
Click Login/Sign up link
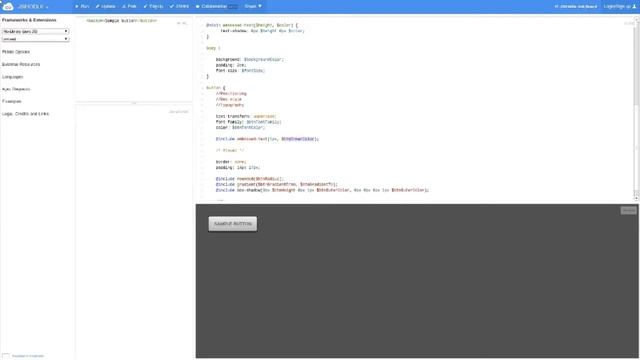point(617,7)
